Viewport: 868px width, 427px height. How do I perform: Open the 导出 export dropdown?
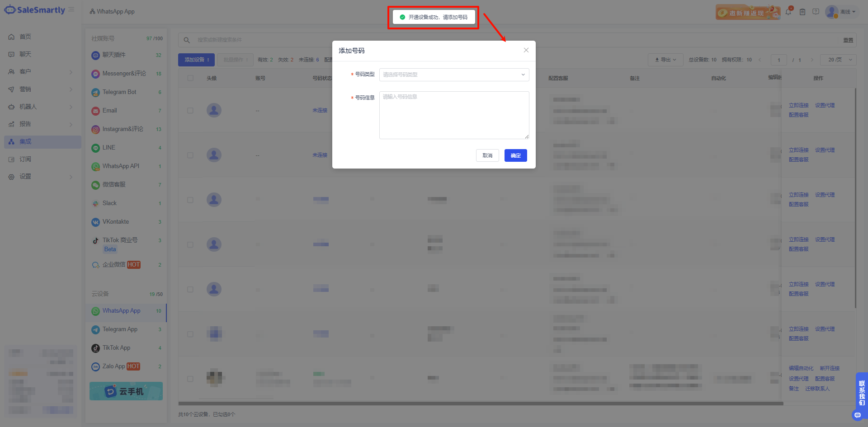coord(665,60)
